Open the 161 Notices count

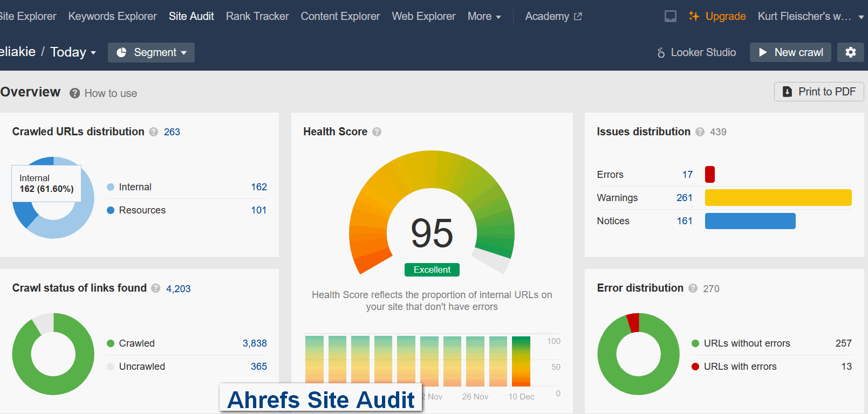(x=685, y=221)
